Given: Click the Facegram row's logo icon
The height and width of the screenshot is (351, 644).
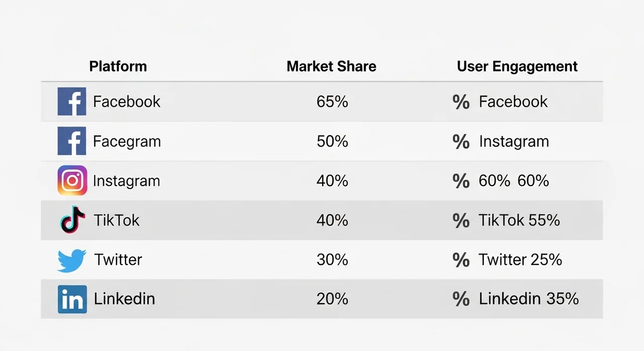Looking at the screenshot, I should click(x=72, y=141).
